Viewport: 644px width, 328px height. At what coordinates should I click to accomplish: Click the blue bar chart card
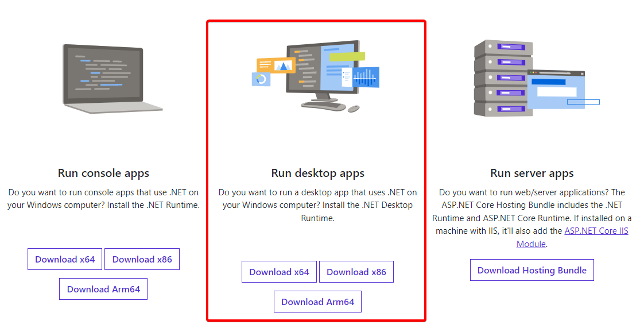tap(366, 77)
